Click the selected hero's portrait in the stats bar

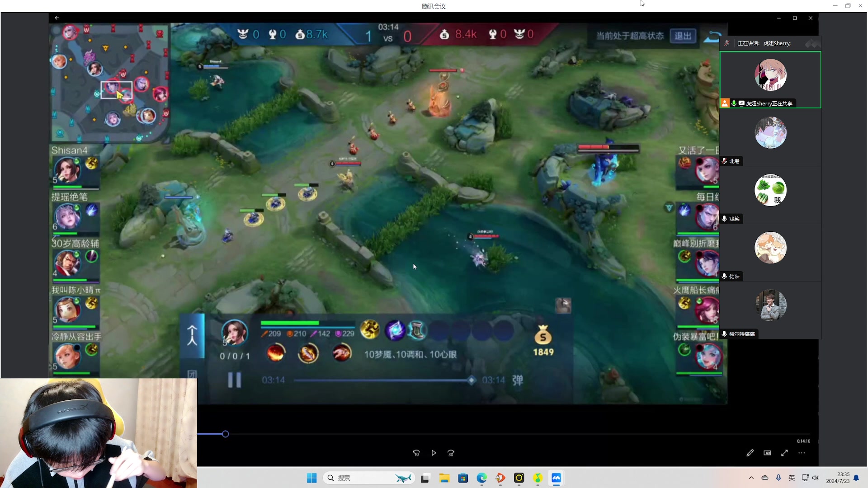coord(234,333)
